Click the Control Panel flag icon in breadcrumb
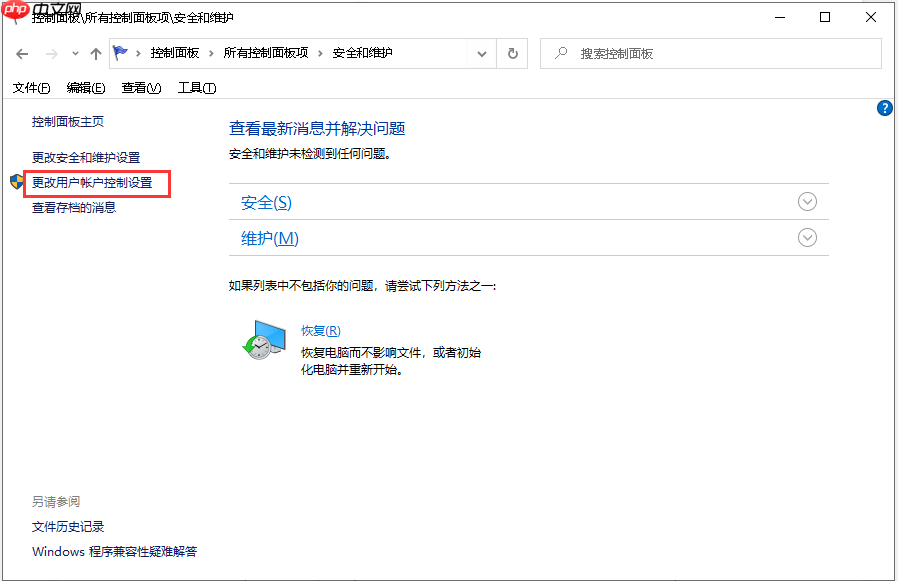The width and height of the screenshot is (898, 581). click(119, 53)
